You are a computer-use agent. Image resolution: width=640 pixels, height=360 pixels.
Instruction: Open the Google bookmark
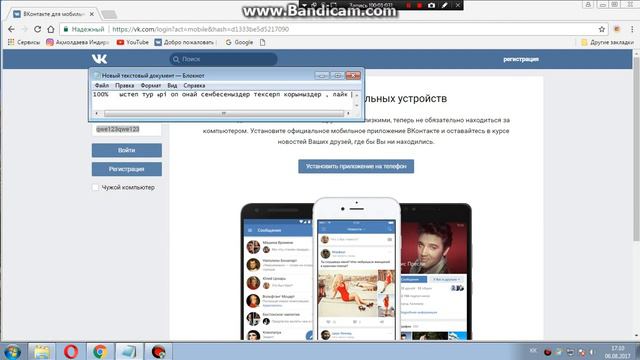click(239, 42)
